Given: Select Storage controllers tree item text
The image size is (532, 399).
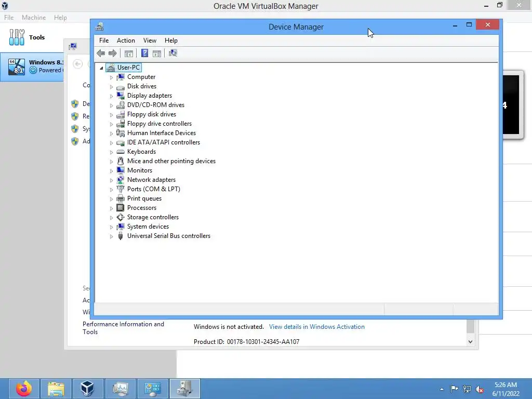Looking at the screenshot, I should (x=153, y=217).
